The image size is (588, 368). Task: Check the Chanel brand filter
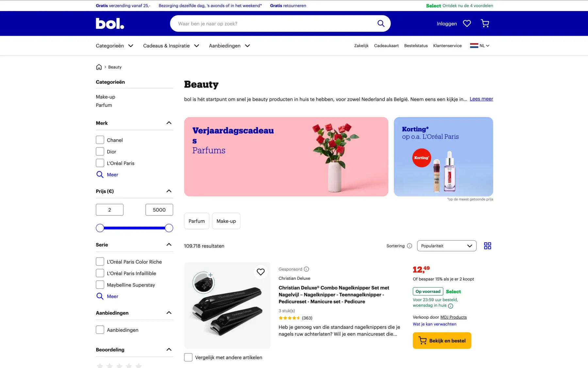[x=100, y=140]
